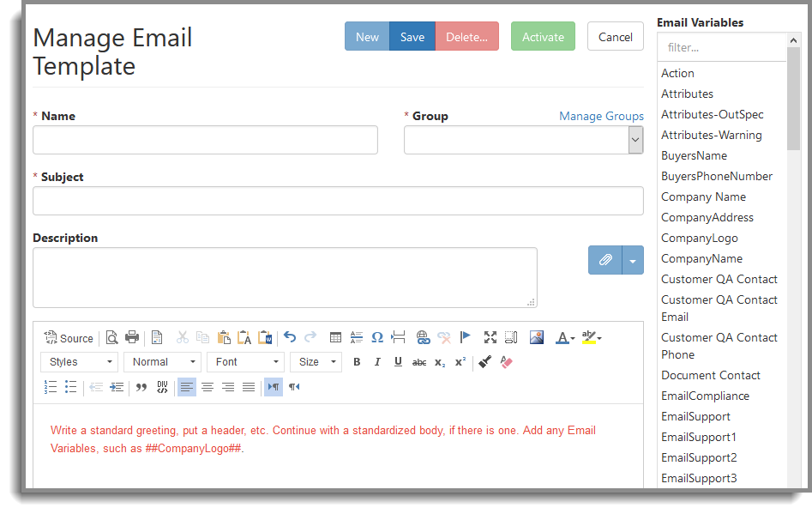This screenshot has width=812, height=514.
Task: Justify the text
Action: (x=249, y=386)
